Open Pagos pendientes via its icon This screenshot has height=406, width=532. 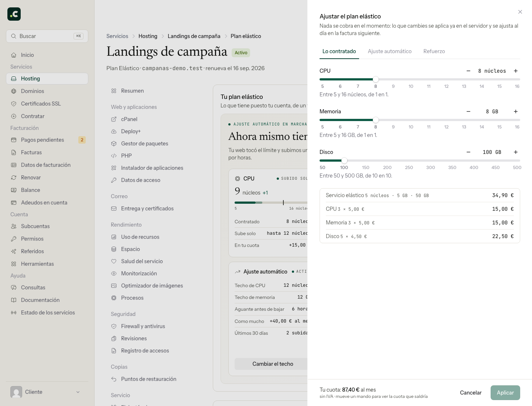pos(14,140)
